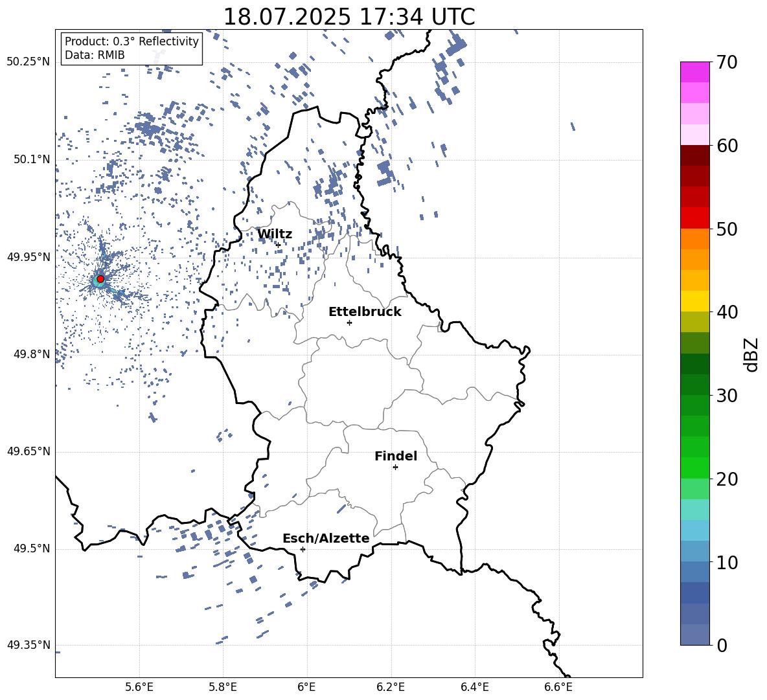The image size is (767, 700).
Task: Click the 6°E longitude label
Action: [x=306, y=687]
